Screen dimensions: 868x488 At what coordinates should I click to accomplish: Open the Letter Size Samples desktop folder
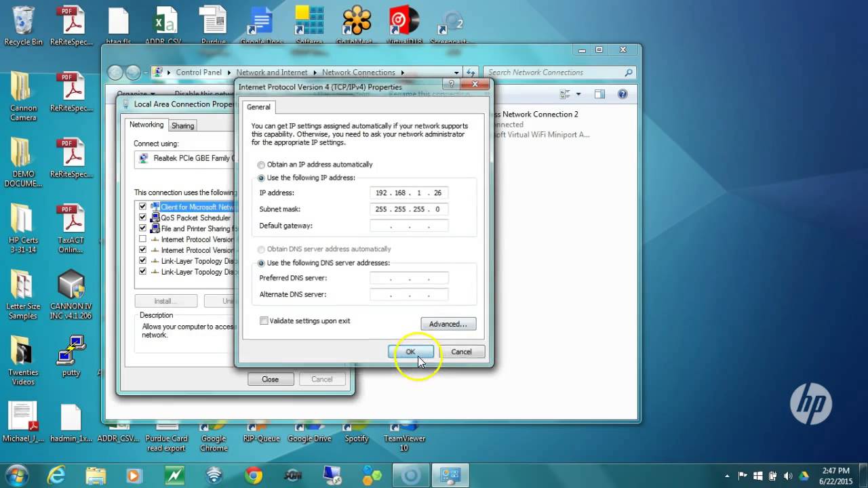click(23, 294)
